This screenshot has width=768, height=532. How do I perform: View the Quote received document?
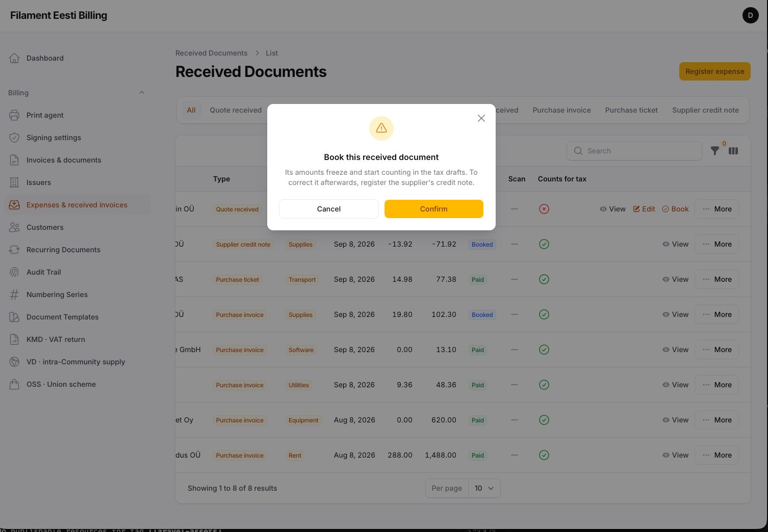[x=612, y=209]
